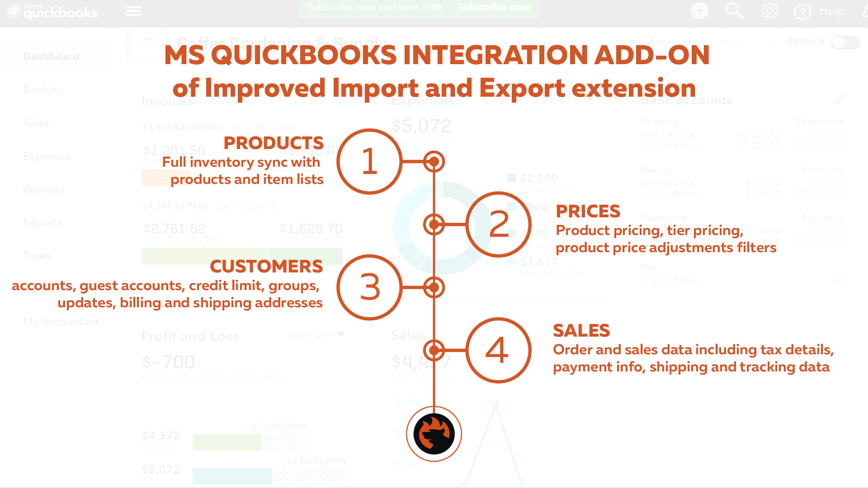Open the hamburger menu icon
The height and width of the screenshot is (488, 868).
(133, 10)
